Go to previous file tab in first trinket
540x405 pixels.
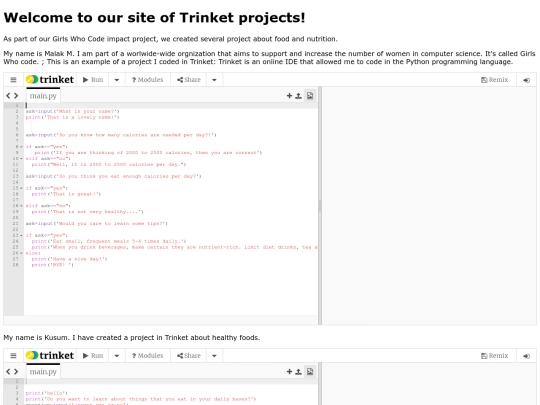(x=8, y=96)
